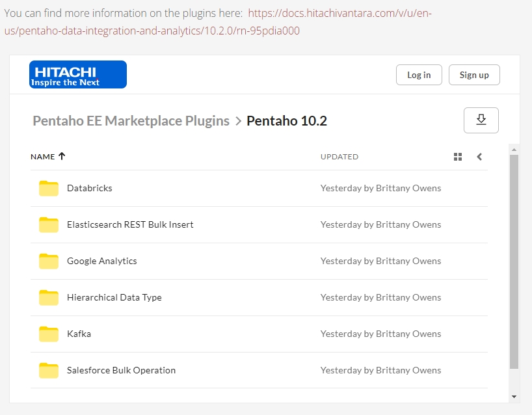Sort by the UPDATED column header
Screen dimensions: 532x415
pos(339,157)
